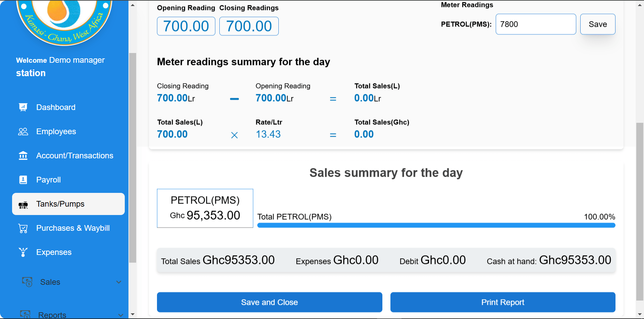Click the Dashboard icon in the sidebar

click(x=23, y=107)
